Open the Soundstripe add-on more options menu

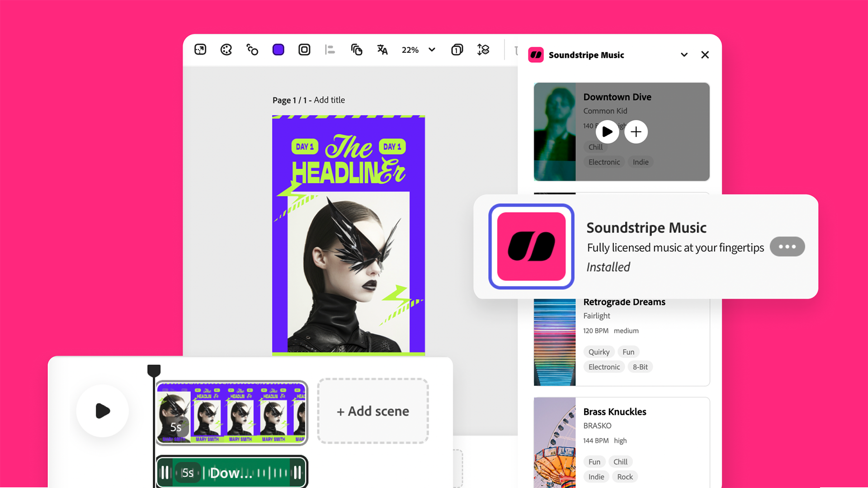click(x=787, y=247)
